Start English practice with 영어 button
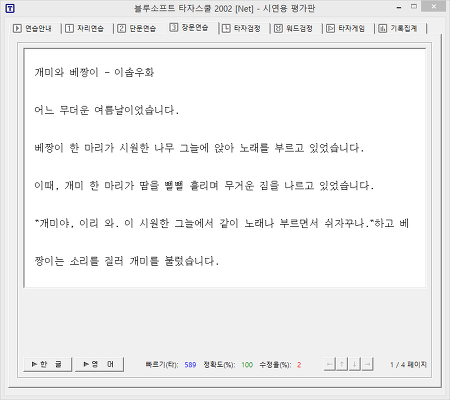450x400 pixels. pos(99,364)
